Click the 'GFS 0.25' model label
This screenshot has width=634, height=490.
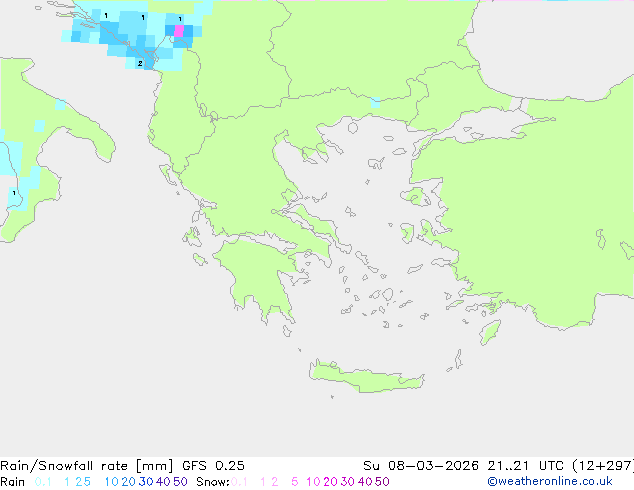213,466
